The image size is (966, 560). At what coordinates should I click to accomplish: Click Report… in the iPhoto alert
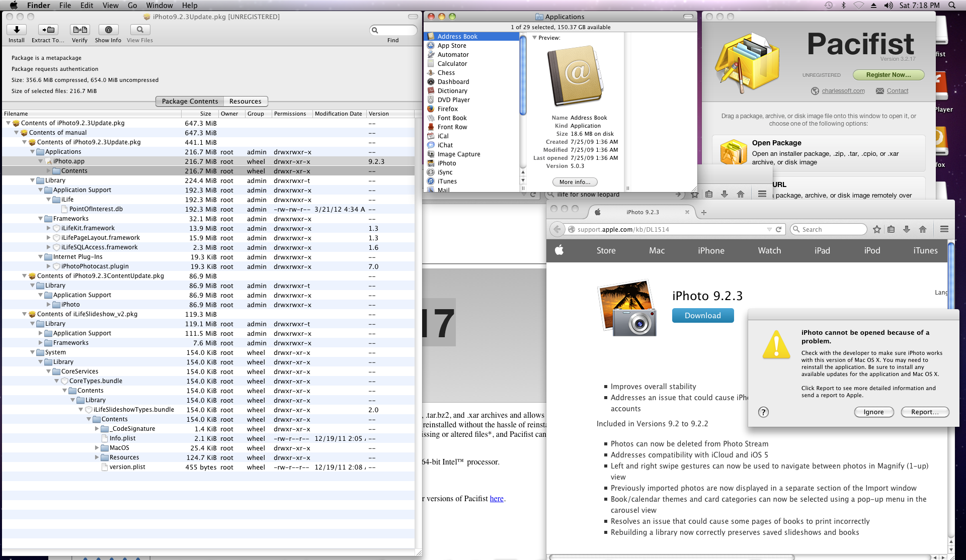tap(925, 412)
